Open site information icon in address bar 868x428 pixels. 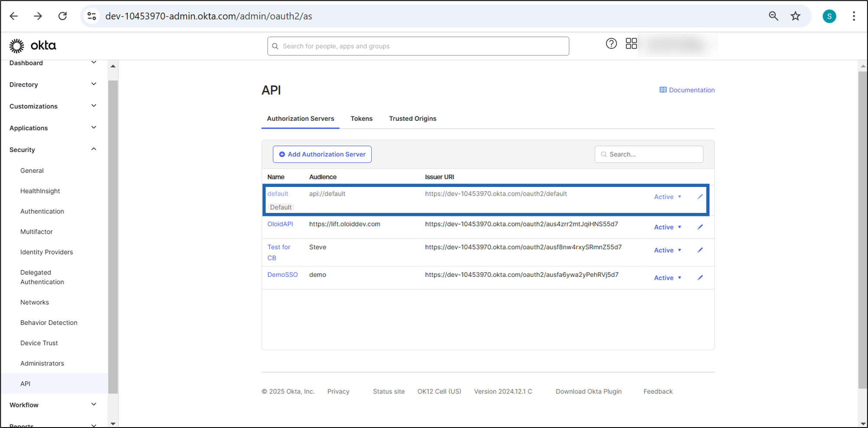click(92, 16)
